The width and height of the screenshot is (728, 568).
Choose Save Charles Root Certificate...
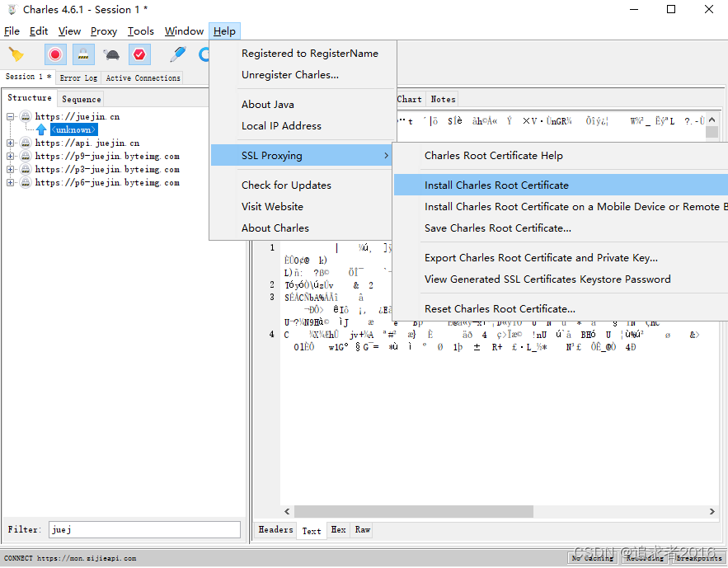tap(561, 228)
